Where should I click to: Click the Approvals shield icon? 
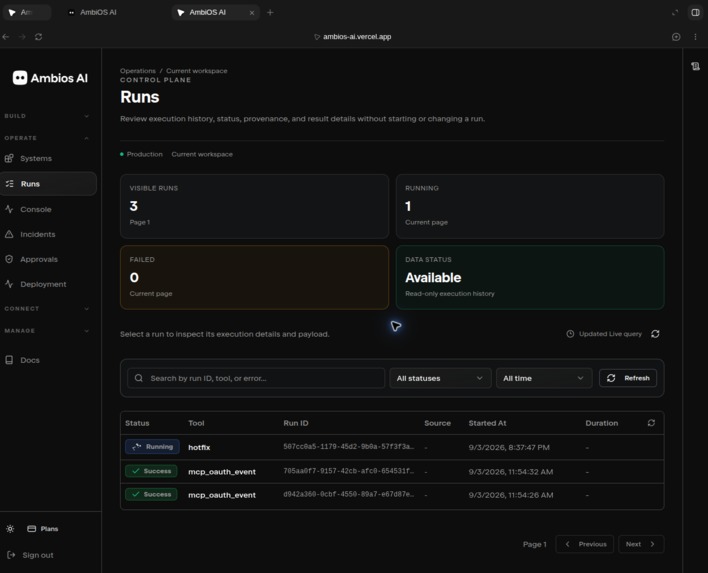coord(9,259)
